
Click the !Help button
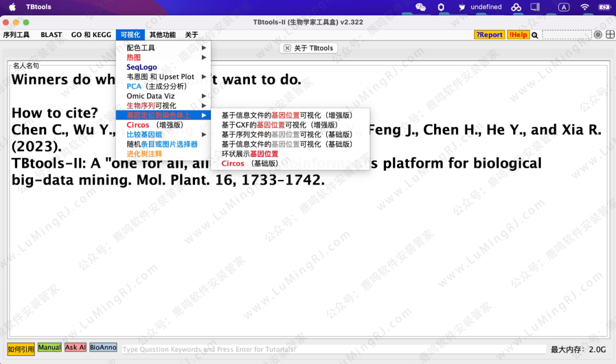point(518,35)
